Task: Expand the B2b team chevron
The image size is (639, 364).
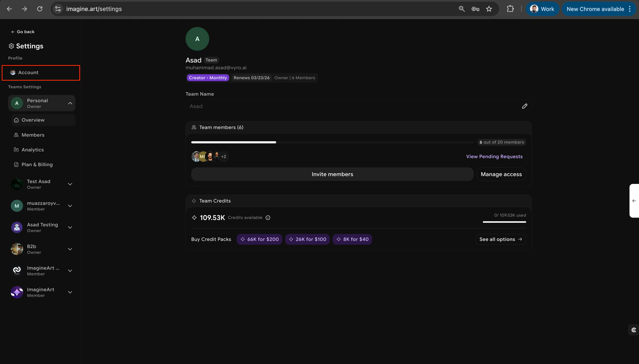Action: (x=70, y=249)
